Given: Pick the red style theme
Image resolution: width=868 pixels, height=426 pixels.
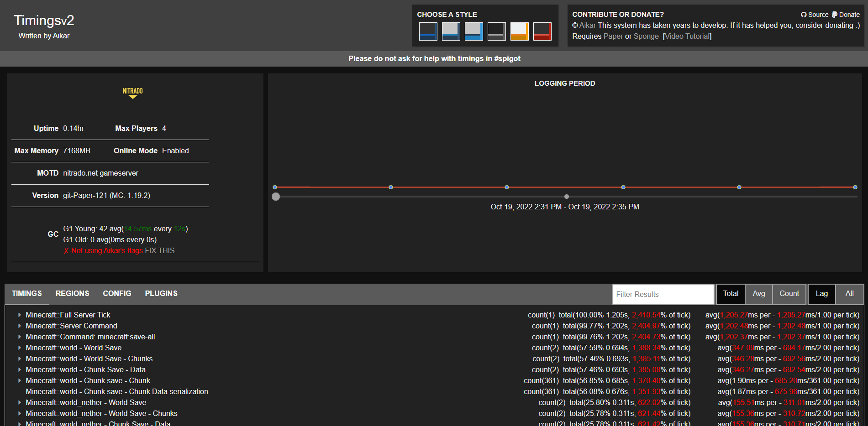Looking at the screenshot, I should 542,31.
